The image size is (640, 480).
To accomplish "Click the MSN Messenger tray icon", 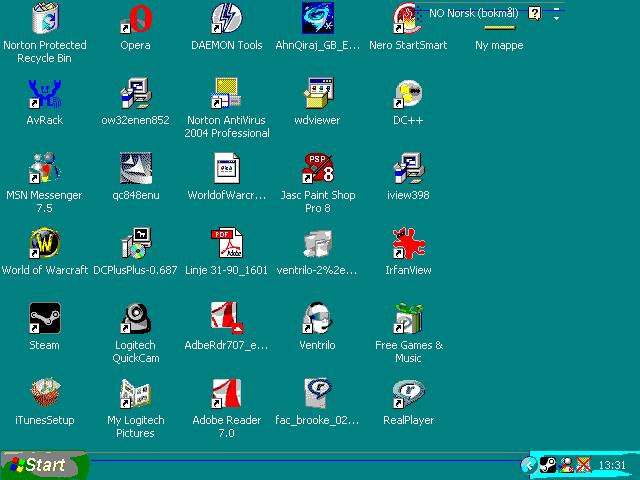I will click(566, 464).
